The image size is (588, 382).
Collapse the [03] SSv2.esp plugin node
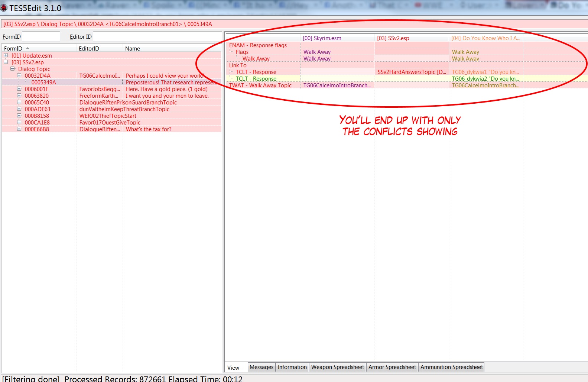pyautogui.click(x=6, y=62)
